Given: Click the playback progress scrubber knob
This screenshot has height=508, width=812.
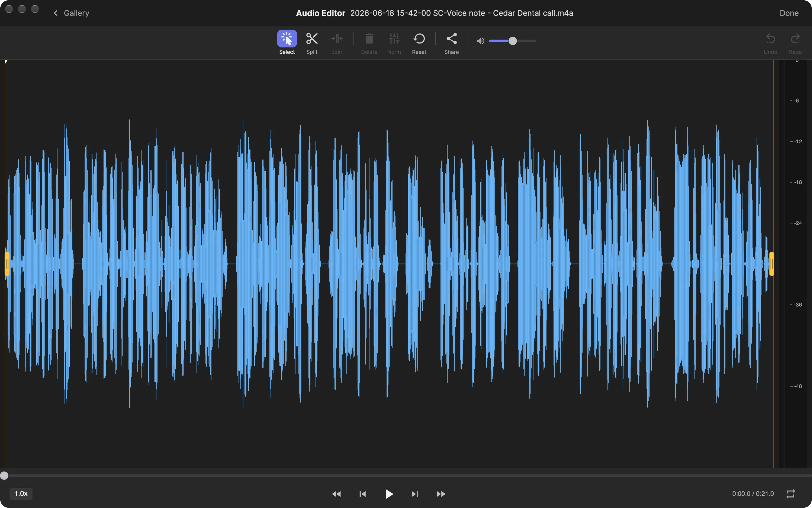Looking at the screenshot, I should pyautogui.click(x=4, y=476).
